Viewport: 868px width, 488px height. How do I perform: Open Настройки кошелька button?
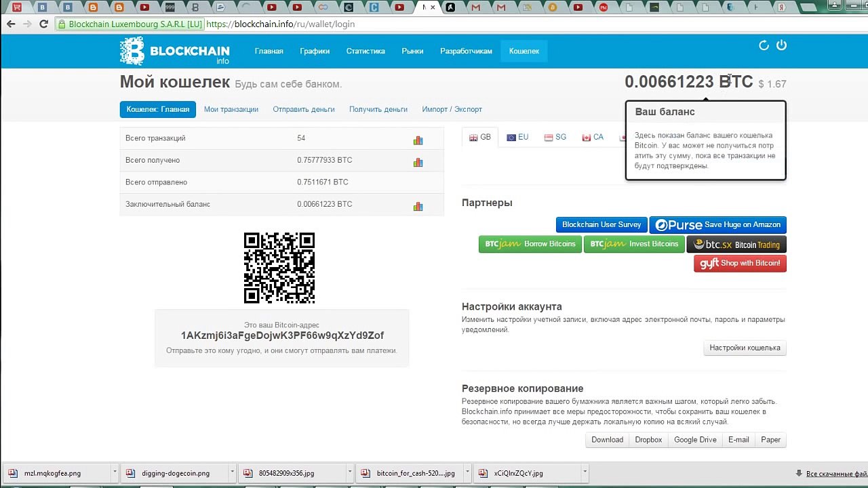745,348
